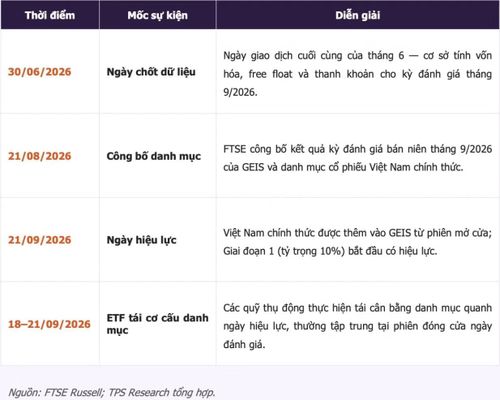Click the description starting 'FTSE công bố kết quả'

[358, 158]
